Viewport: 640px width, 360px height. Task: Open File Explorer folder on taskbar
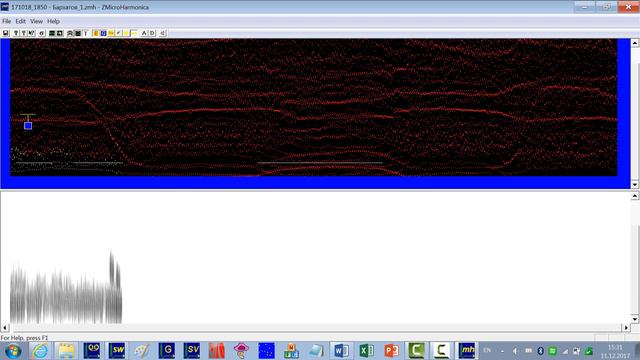(66, 351)
